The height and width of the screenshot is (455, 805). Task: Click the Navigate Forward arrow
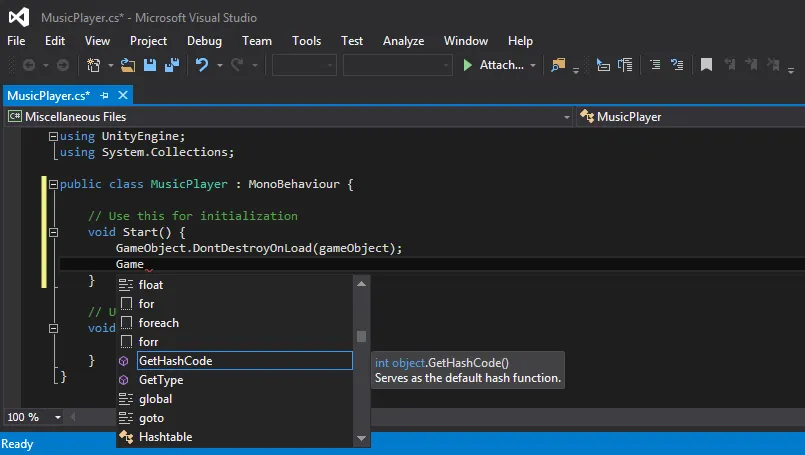tap(63, 65)
